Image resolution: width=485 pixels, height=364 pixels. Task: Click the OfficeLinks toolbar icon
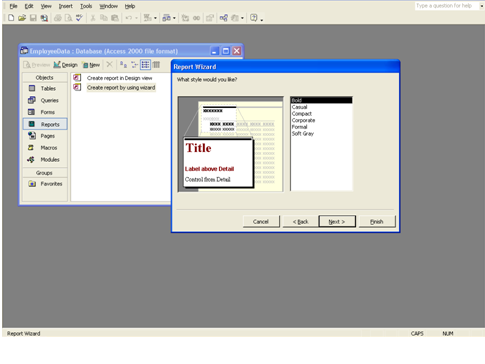[147, 18]
